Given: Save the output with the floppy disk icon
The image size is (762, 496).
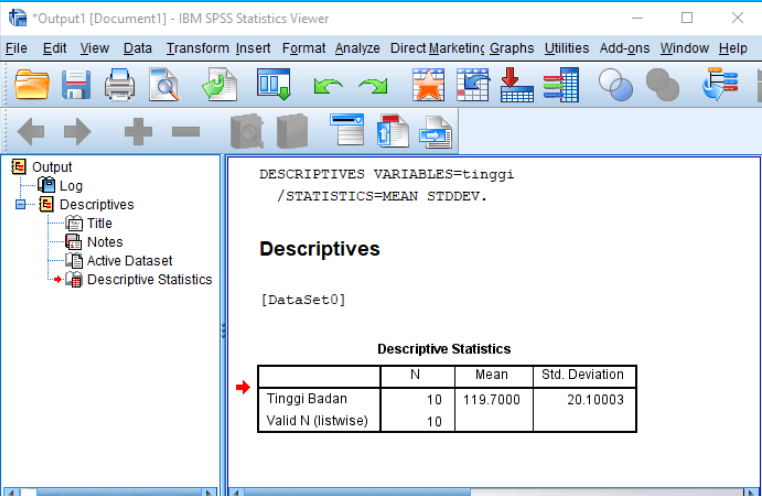Looking at the screenshot, I should (x=76, y=85).
